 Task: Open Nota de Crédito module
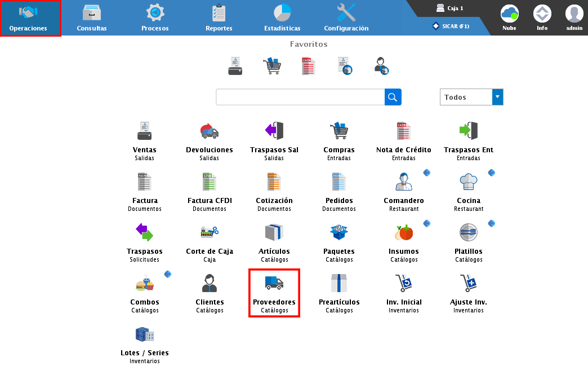(x=403, y=131)
